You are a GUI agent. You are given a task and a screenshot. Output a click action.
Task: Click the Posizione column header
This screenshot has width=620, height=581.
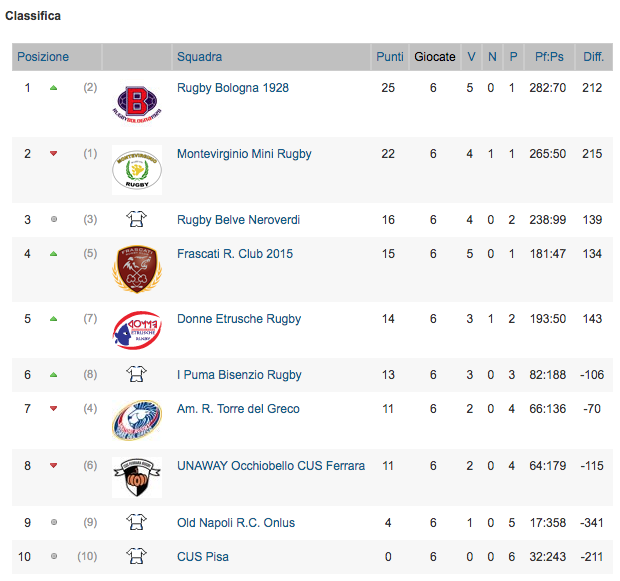43,57
